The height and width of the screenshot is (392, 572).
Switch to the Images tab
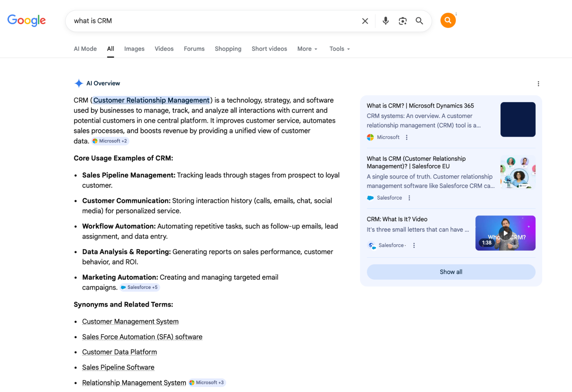[x=134, y=49]
